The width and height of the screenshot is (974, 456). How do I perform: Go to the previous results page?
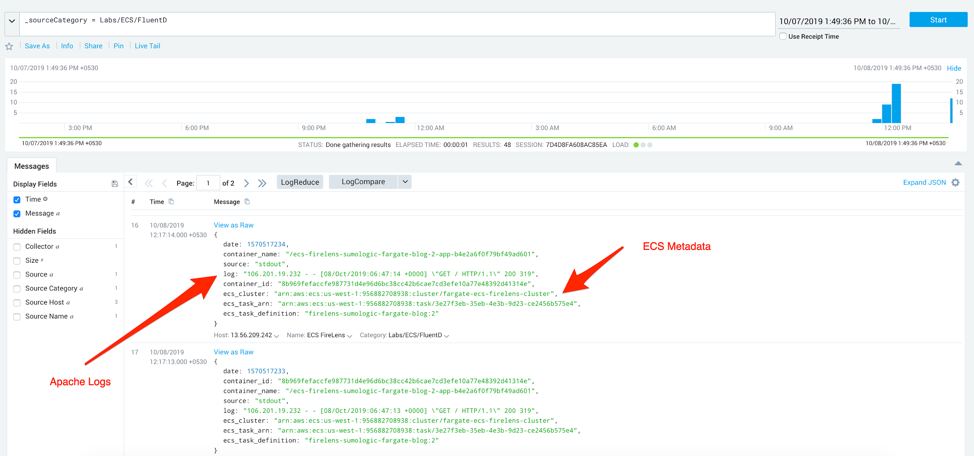pyautogui.click(x=165, y=183)
